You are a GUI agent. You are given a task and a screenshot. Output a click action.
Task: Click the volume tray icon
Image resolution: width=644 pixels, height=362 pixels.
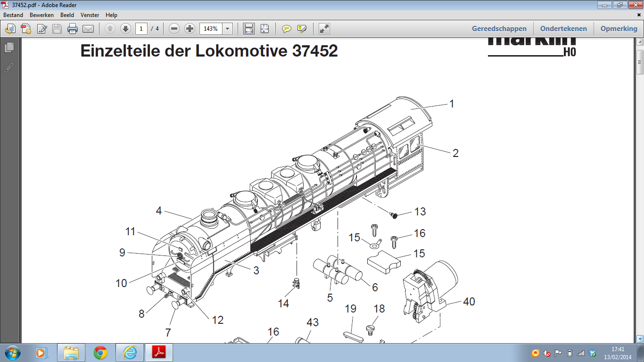pos(547,353)
